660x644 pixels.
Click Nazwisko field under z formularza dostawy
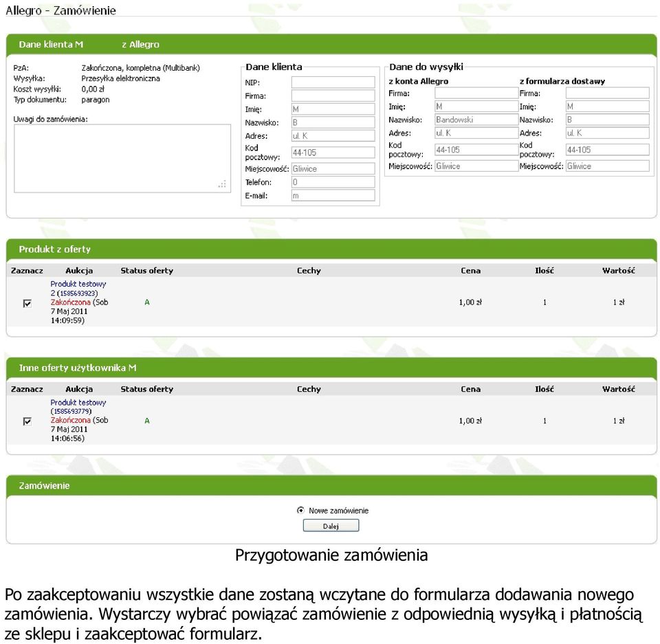pyautogui.click(x=607, y=120)
